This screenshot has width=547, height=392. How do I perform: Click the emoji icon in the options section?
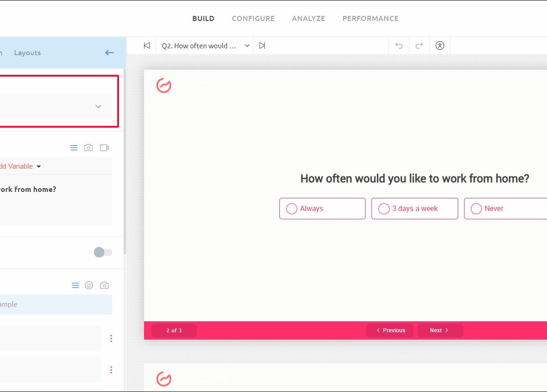click(89, 285)
